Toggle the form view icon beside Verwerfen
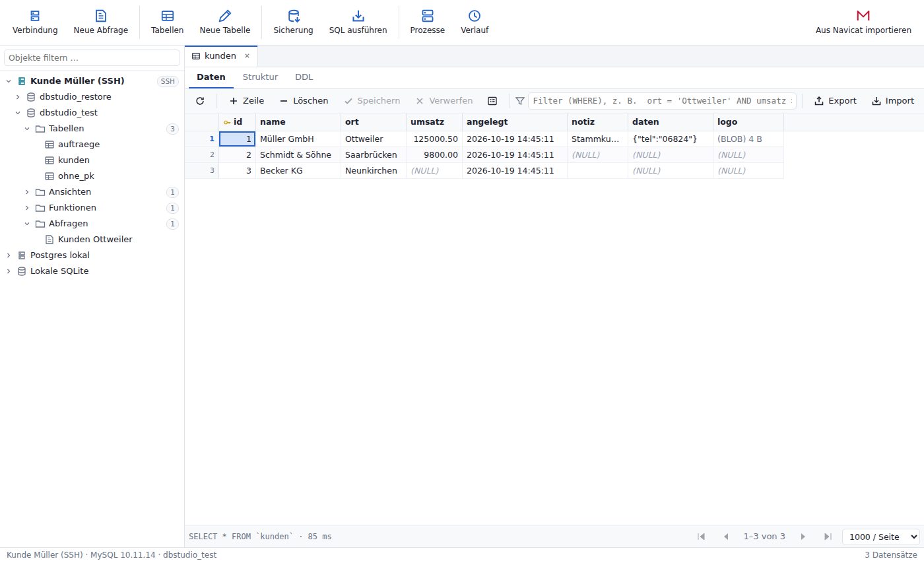924x563 pixels. tap(492, 101)
